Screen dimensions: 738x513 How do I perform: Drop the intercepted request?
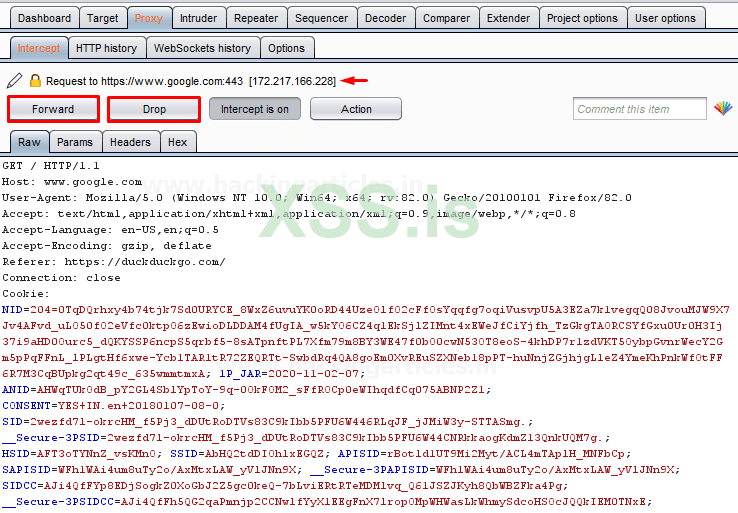tap(154, 109)
